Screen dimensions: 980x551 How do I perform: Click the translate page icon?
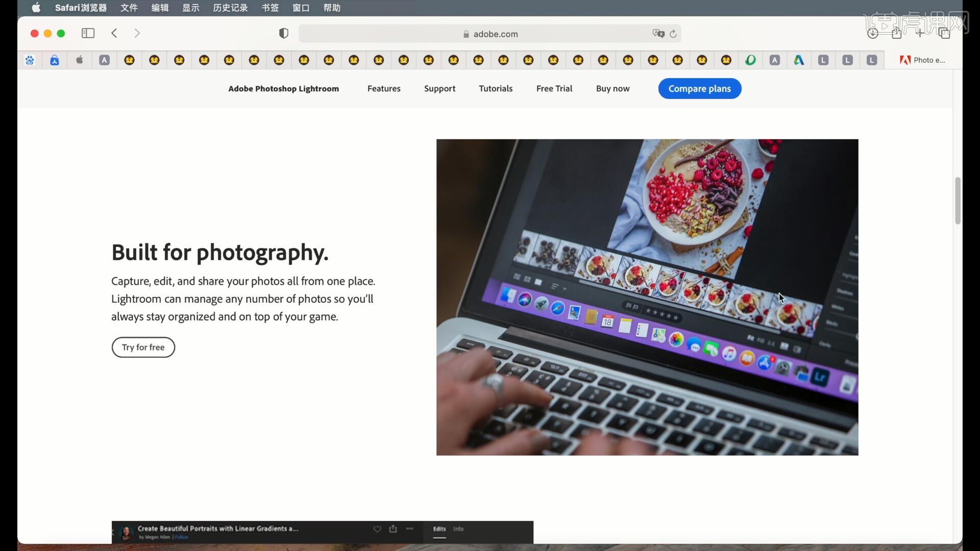click(658, 34)
